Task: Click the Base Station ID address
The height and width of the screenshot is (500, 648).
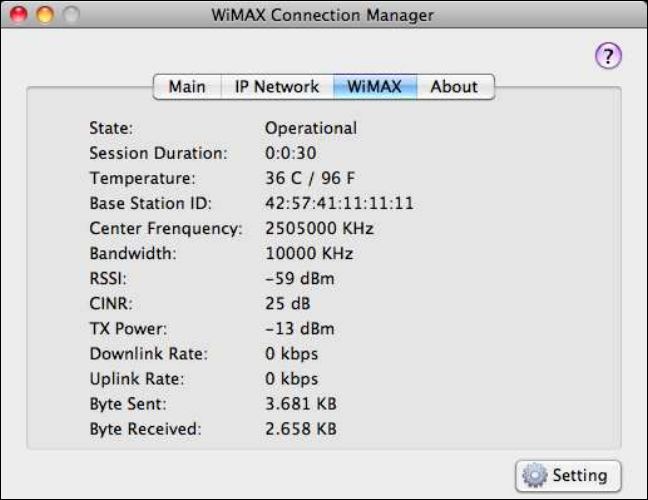Action: 339,203
